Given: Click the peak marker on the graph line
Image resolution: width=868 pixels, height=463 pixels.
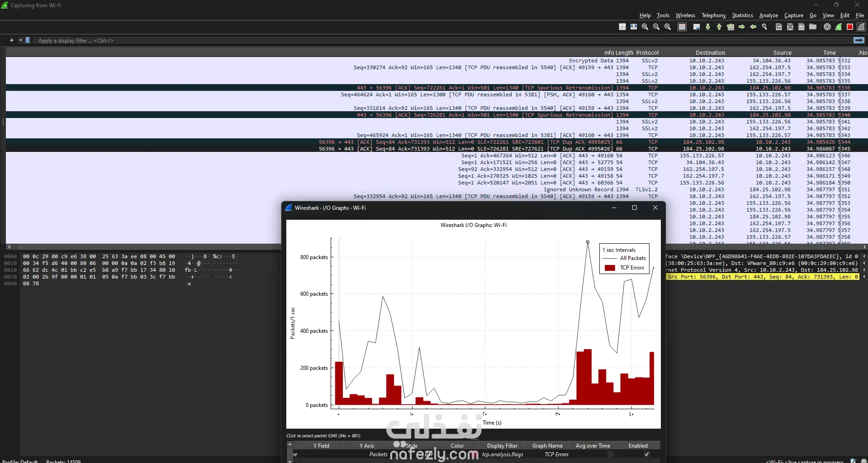Looking at the screenshot, I should point(588,242).
